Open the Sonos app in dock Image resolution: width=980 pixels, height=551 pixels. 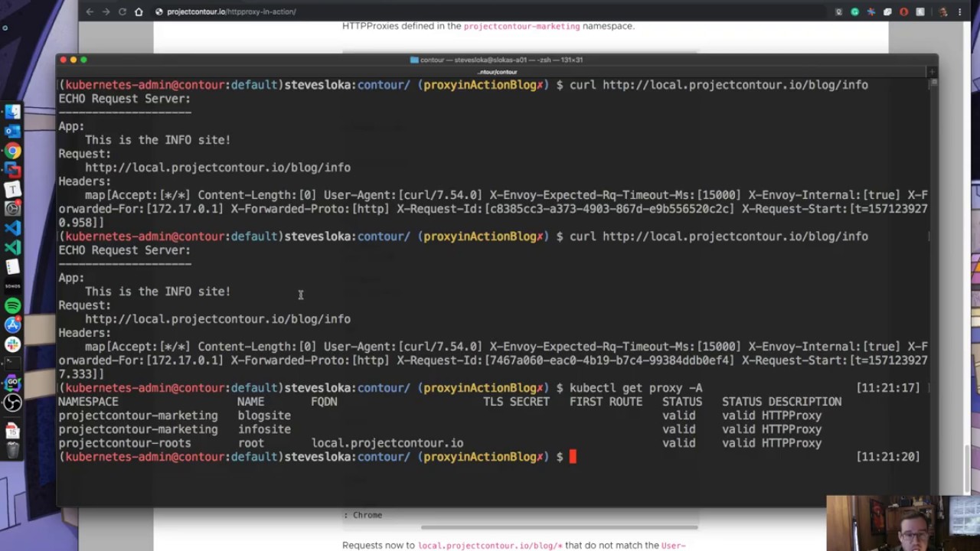tap(12, 287)
